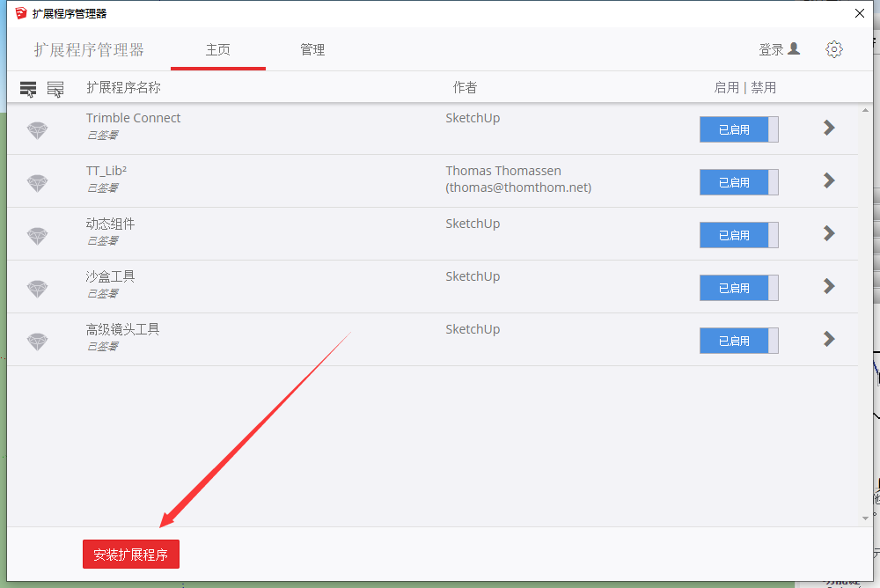Click the 登录 login link
Screen dimensions: 880x588
(771, 49)
